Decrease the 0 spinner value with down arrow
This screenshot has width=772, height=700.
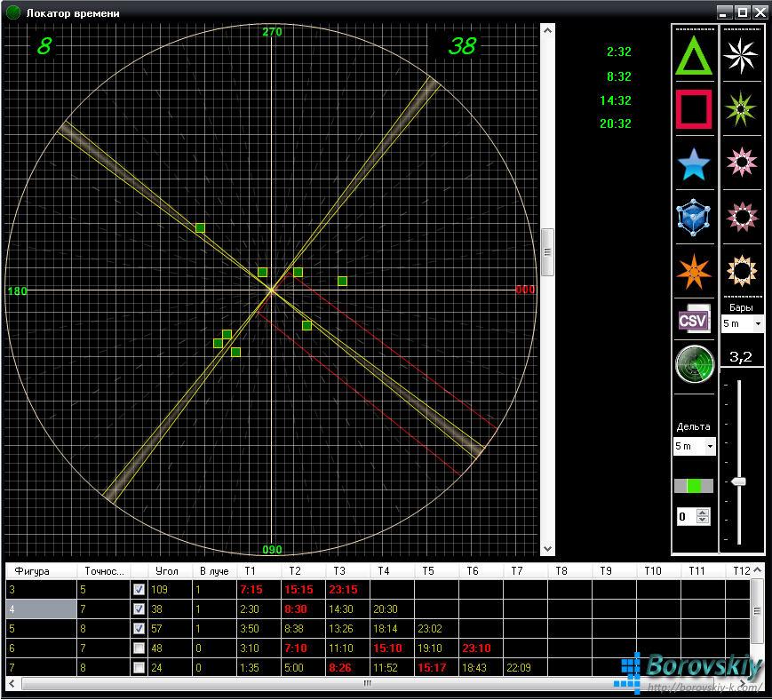tap(703, 520)
